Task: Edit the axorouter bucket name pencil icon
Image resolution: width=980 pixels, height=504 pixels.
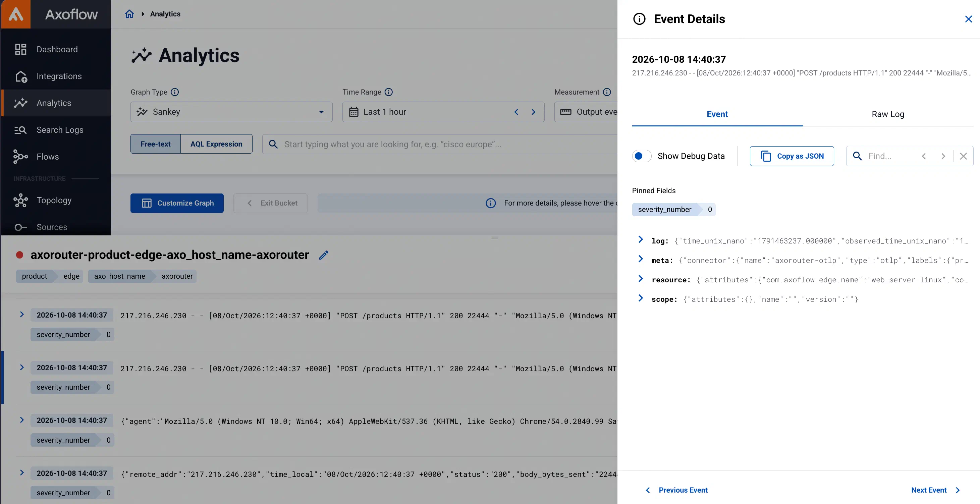Action: pos(323,255)
